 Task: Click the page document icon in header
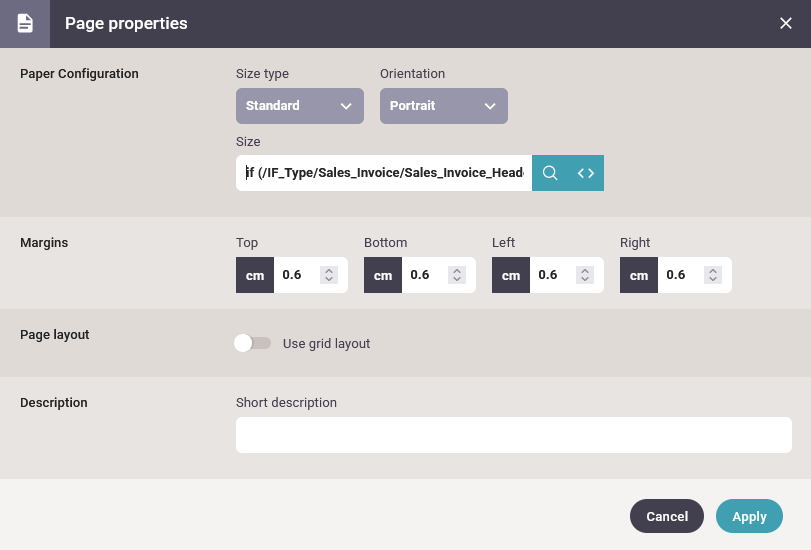(x=25, y=23)
